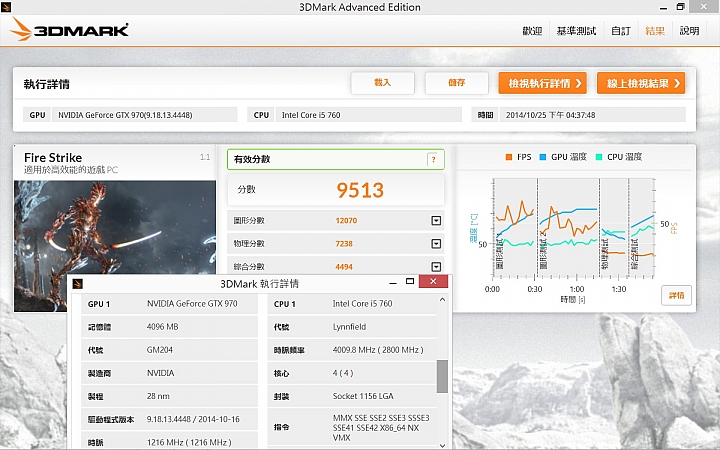Click the overall score 9513

tap(360, 190)
